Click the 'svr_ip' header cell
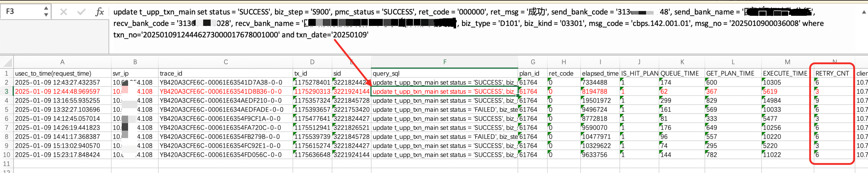 [x=135, y=74]
